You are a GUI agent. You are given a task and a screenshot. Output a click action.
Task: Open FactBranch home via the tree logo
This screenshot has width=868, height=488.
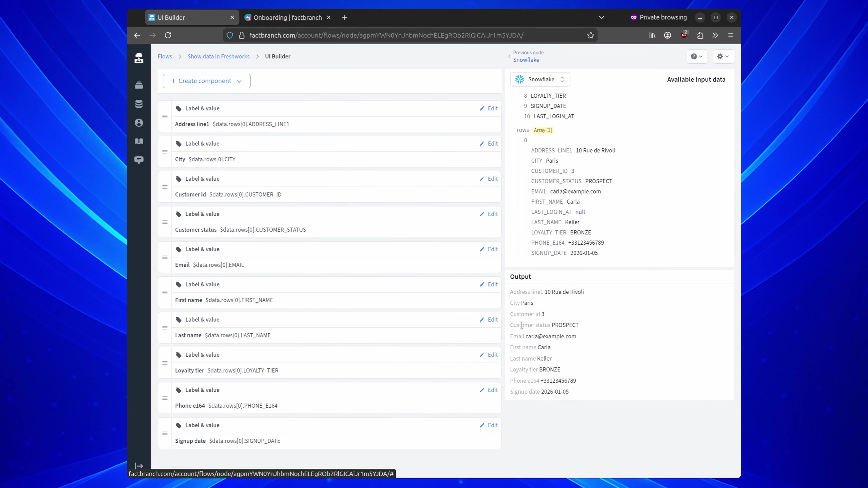coord(139,57)
